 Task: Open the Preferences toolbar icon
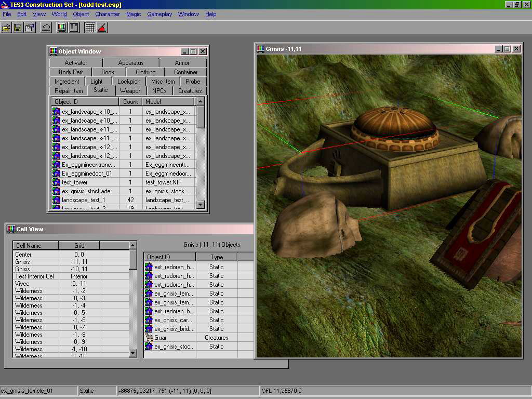(x=30, y=28)
